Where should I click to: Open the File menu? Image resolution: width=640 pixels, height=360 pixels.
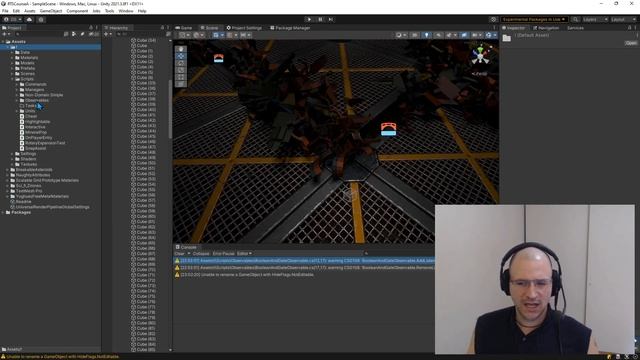[5, 11]
